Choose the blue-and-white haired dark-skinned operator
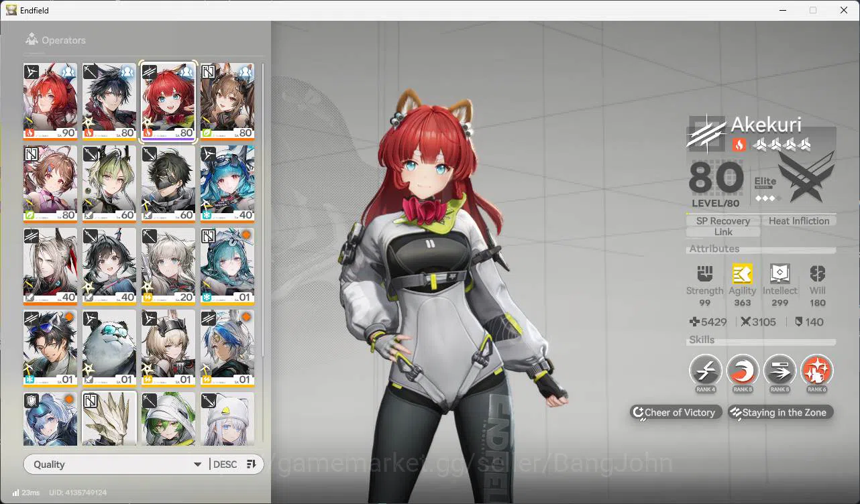Image resolution: width=860 pixels, height=504 pixels. click(227, 349)
